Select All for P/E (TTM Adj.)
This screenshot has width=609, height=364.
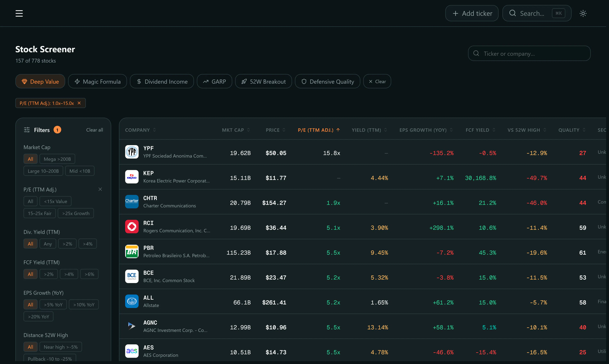click(30, 201)
